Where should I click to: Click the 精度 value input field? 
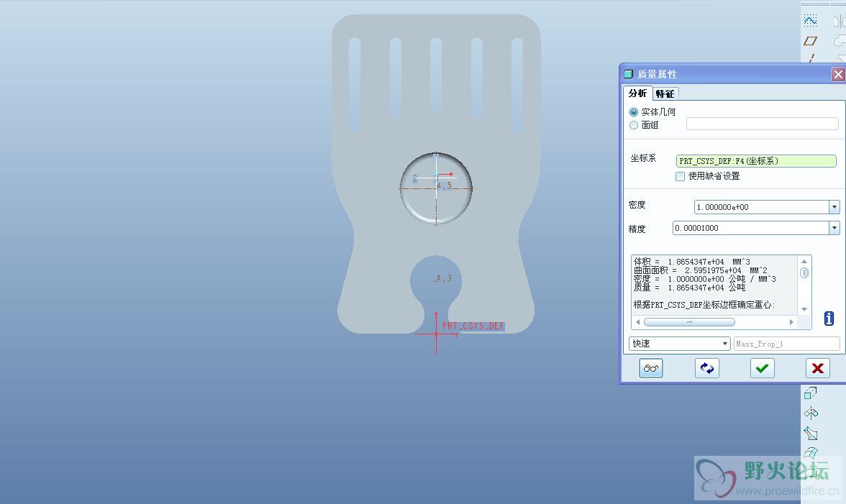click(x=750, y=228)
